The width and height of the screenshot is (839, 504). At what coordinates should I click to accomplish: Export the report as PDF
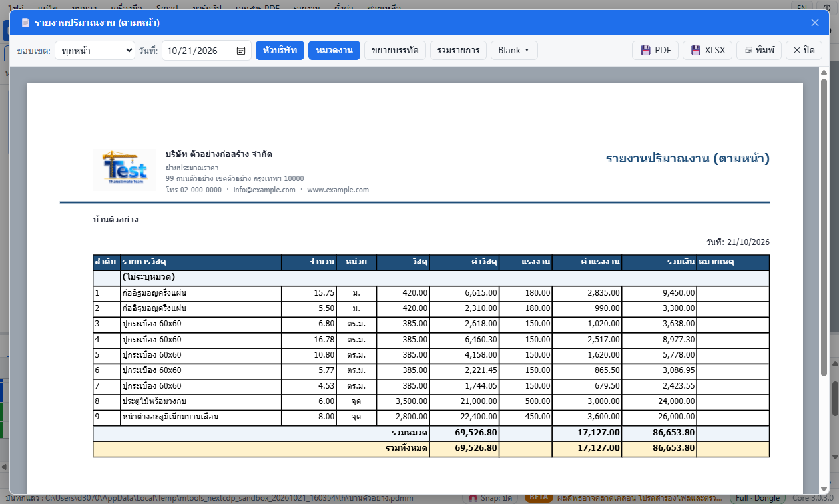coord(655,50)
